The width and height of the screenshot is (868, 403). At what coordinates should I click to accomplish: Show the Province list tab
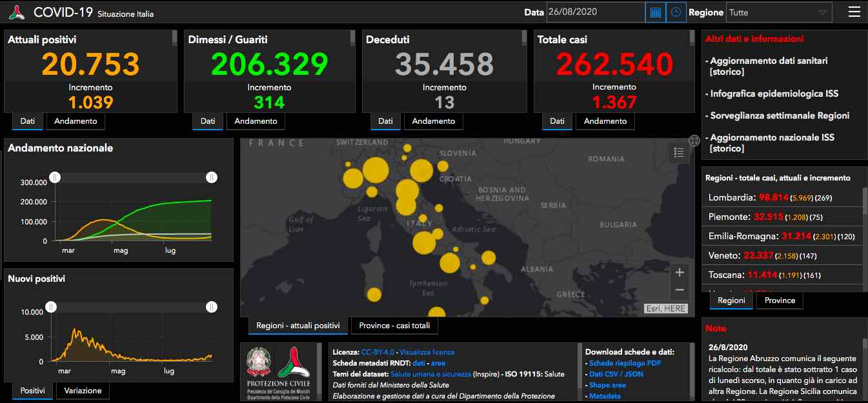point(780,300)
